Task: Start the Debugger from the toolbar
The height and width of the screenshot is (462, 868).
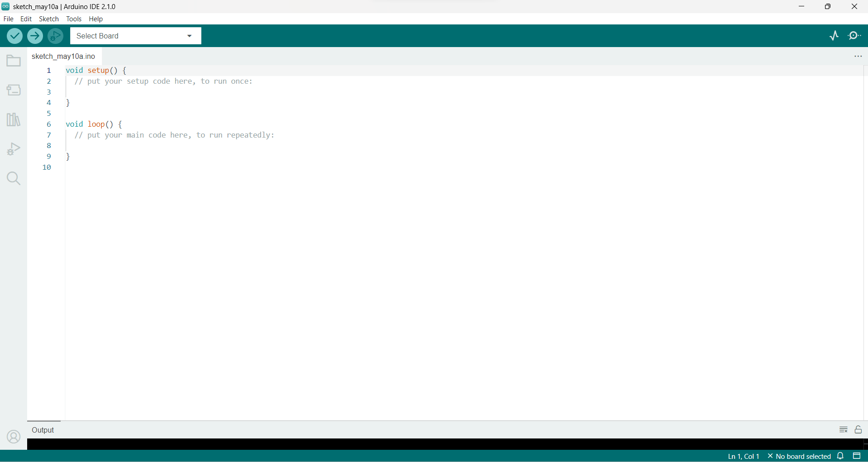Action: pos(56,36)
